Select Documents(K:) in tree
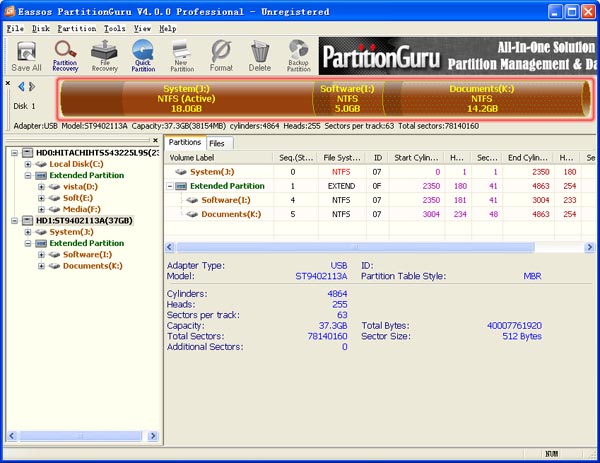The height and width of the screenshot is (463, 600). (93, 266)
